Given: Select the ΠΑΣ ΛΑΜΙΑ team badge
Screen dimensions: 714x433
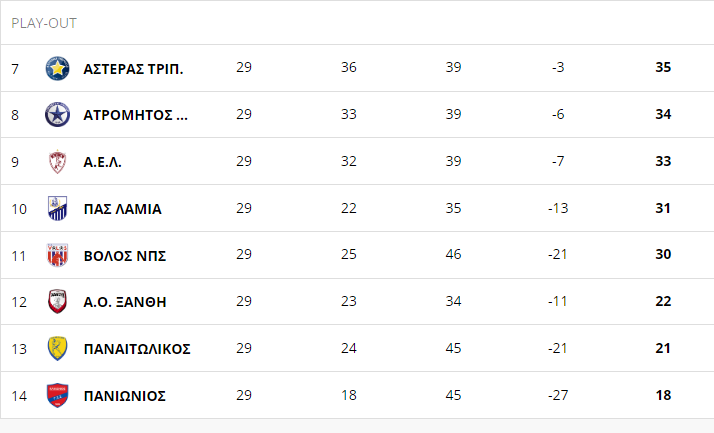Looking at the screenshot, I should coord(57,209).
